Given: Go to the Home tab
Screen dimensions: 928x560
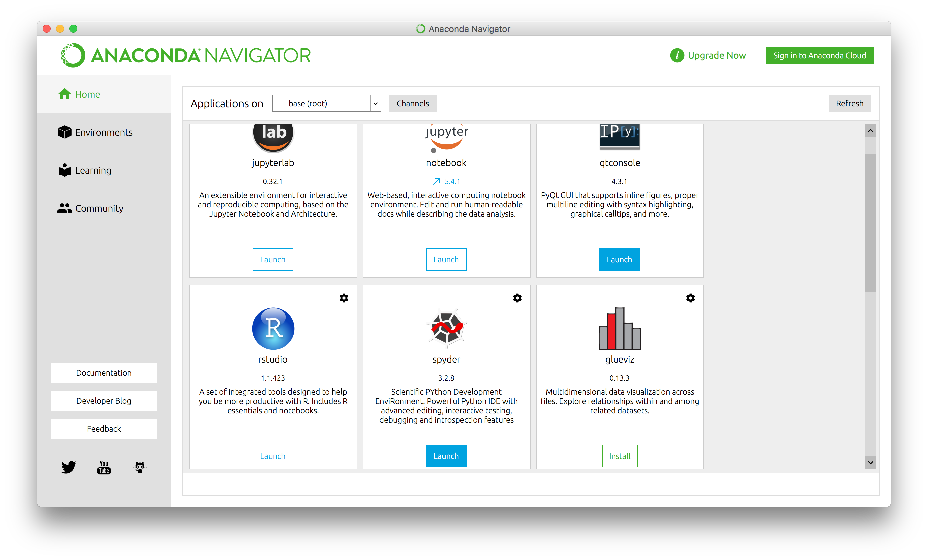Looking at the screenshot, I should pyautogui.click(x=104, y=94).
